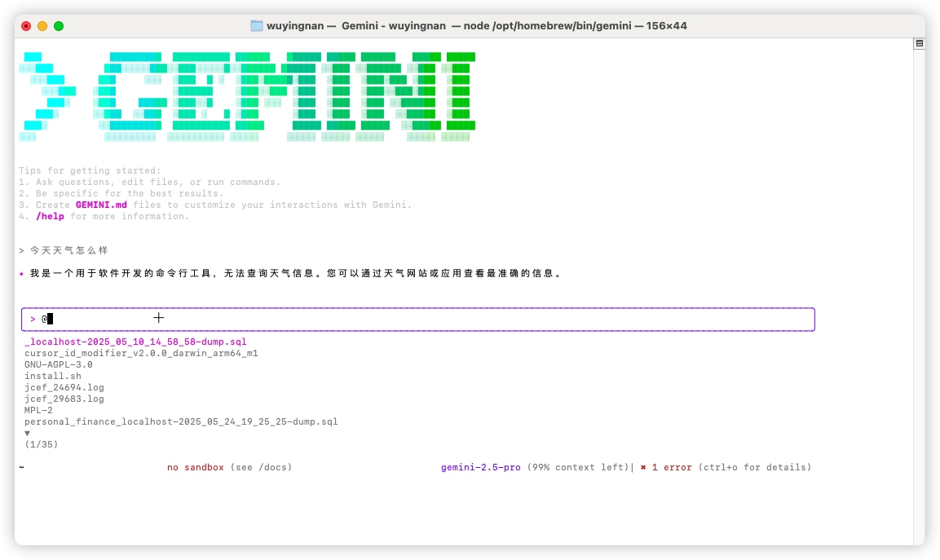Choose the GNU-AGPL-3.0 file suggestion
Screen dimensions: 940x560
(x=59, y=364)
